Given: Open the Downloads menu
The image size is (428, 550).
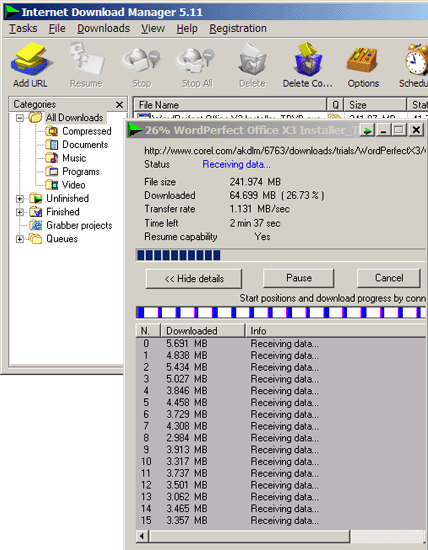Looking at the screenshot, I should point(103,28).
